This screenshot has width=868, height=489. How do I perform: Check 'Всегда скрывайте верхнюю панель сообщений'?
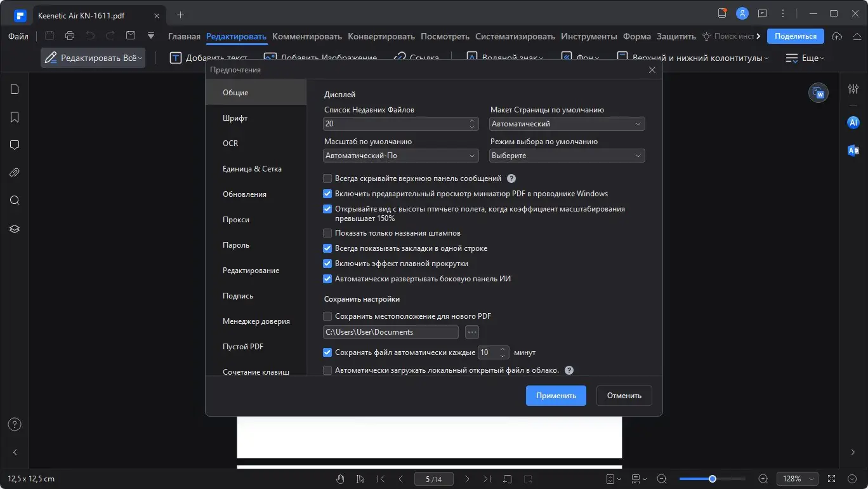click(327, 178)
